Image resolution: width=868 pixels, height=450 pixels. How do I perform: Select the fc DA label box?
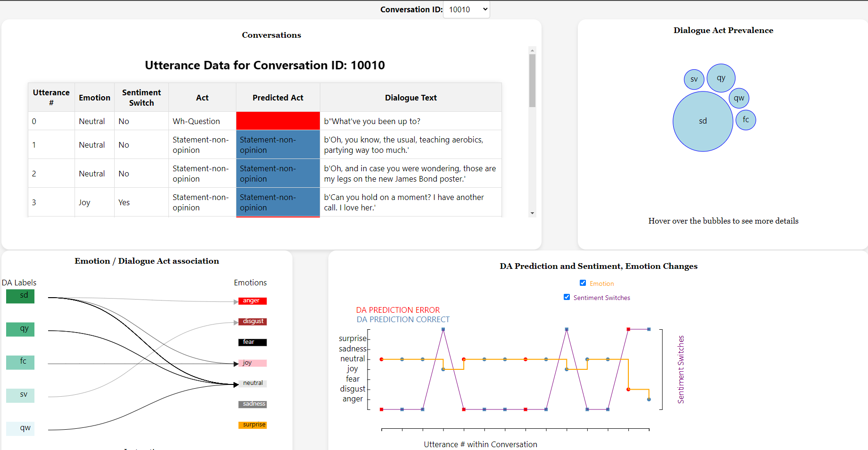(x=20, y=362)
